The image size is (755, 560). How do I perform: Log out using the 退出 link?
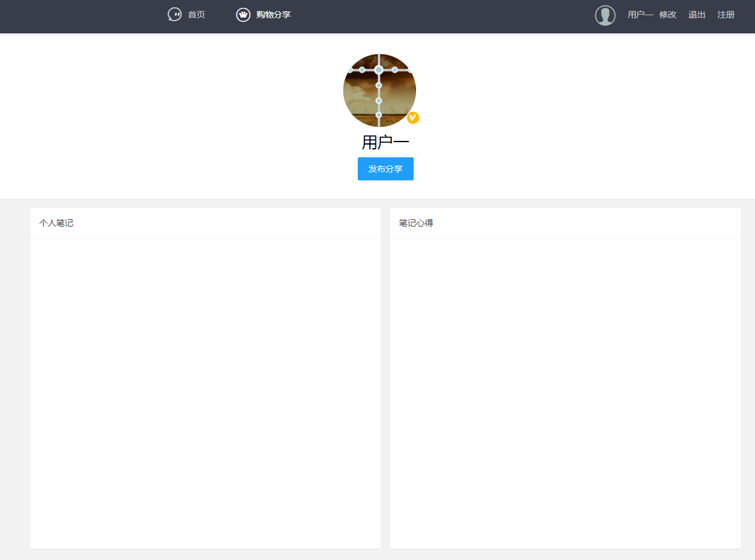coord(697,15)
